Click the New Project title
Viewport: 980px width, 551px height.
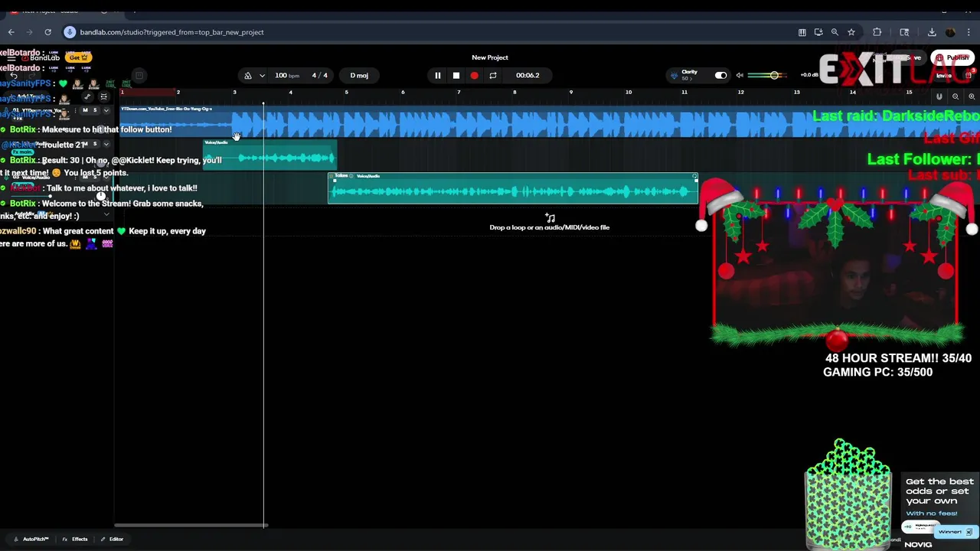click(490, 57)
